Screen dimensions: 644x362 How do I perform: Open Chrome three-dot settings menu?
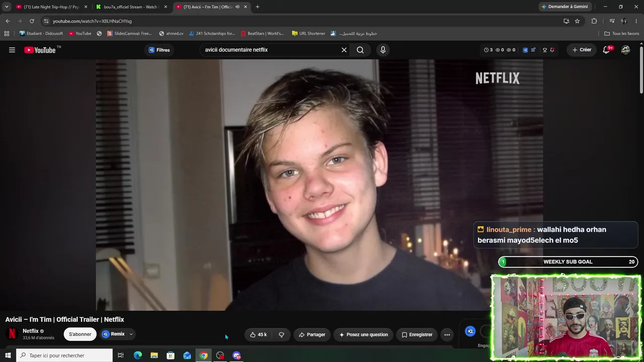click(x=636, y=21)
